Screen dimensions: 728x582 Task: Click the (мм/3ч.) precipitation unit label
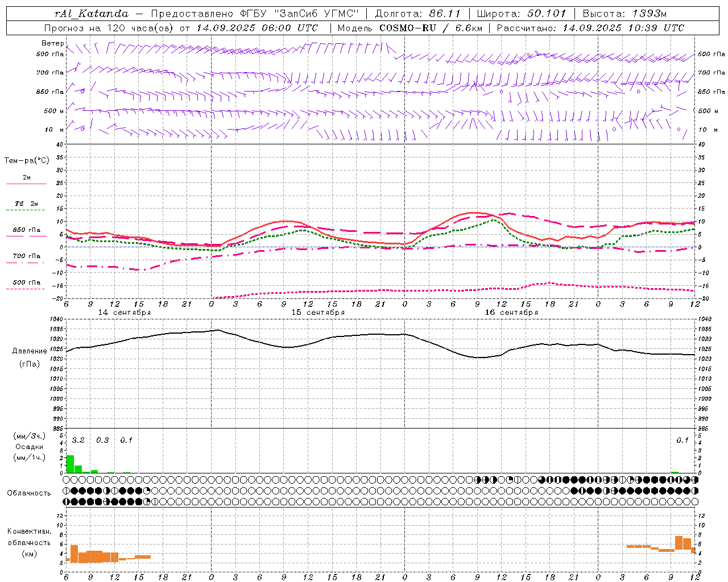[30, 436]
